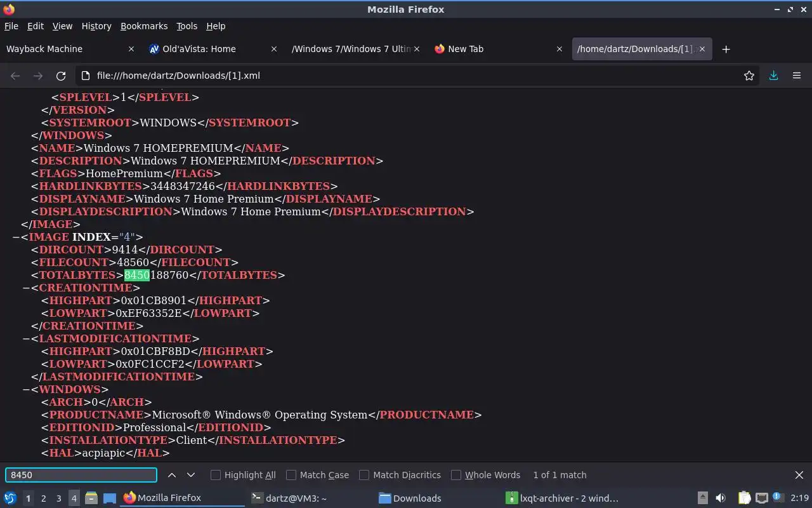Switch to virtual desktop 4
Viewport: 812px width, 508px height.
tap(74, 498)
